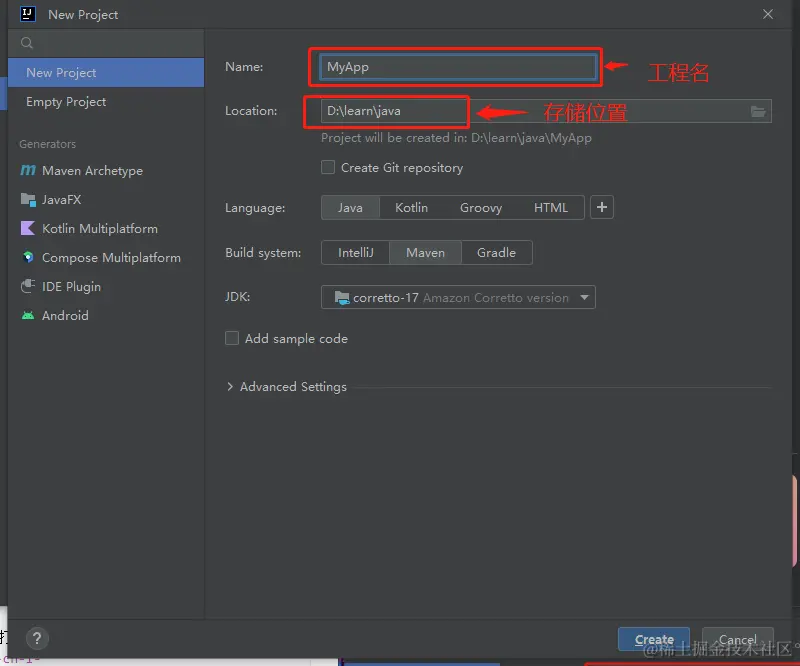The image size is (800, 666).
Task: Select Kotlin as the language
Action: [x=411, y=208]
